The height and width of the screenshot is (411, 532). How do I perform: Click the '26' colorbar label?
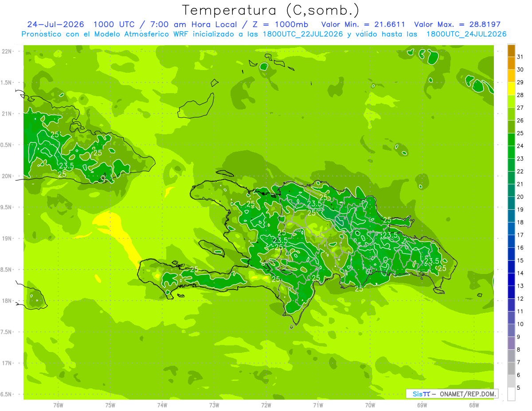click(520, 121)
